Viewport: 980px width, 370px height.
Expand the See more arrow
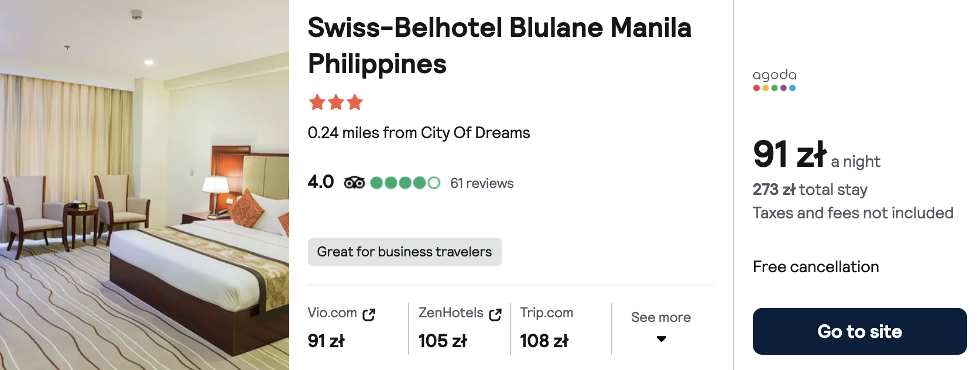pos(662,339)
